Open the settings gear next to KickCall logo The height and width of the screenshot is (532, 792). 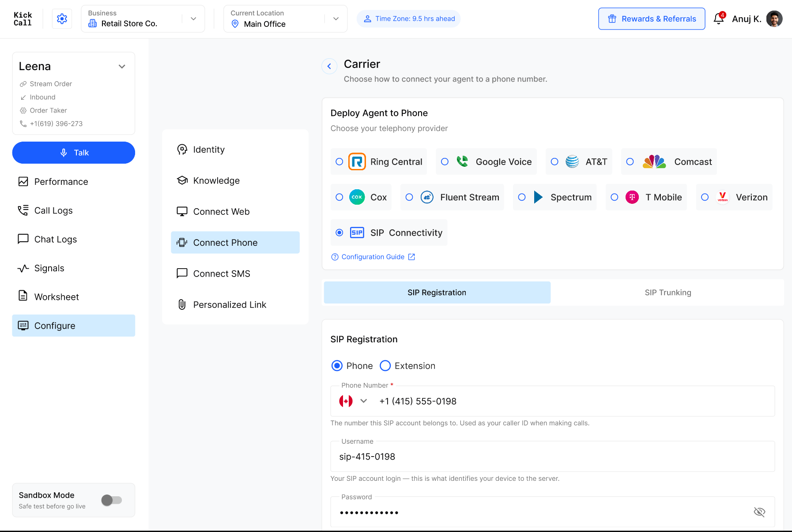[62, 19]
